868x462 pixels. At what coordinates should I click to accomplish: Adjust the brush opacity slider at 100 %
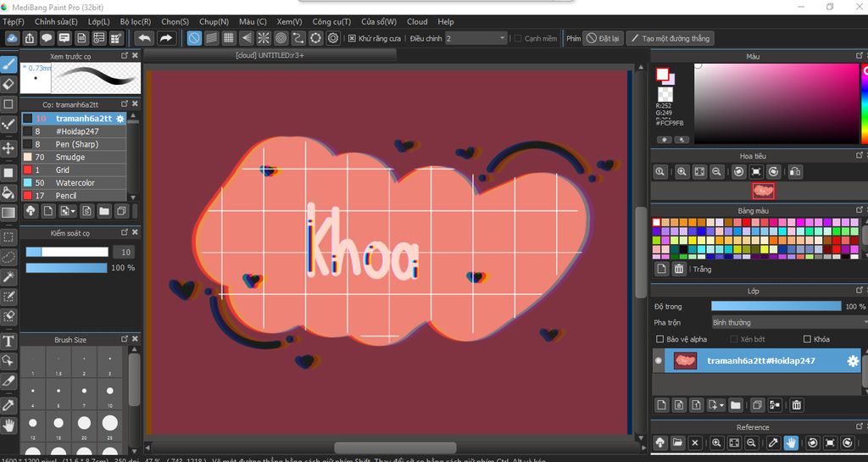tap(66, 268)
